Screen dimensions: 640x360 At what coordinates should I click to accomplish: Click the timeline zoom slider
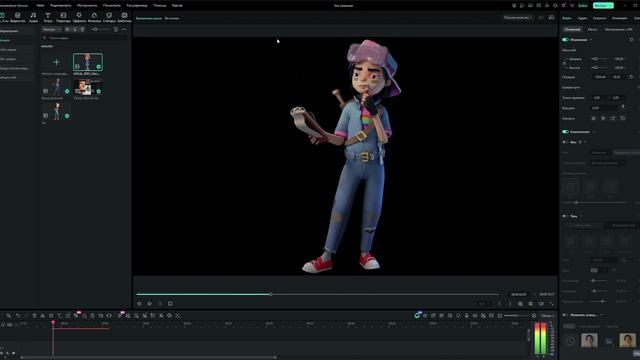[x=516, y=316]
